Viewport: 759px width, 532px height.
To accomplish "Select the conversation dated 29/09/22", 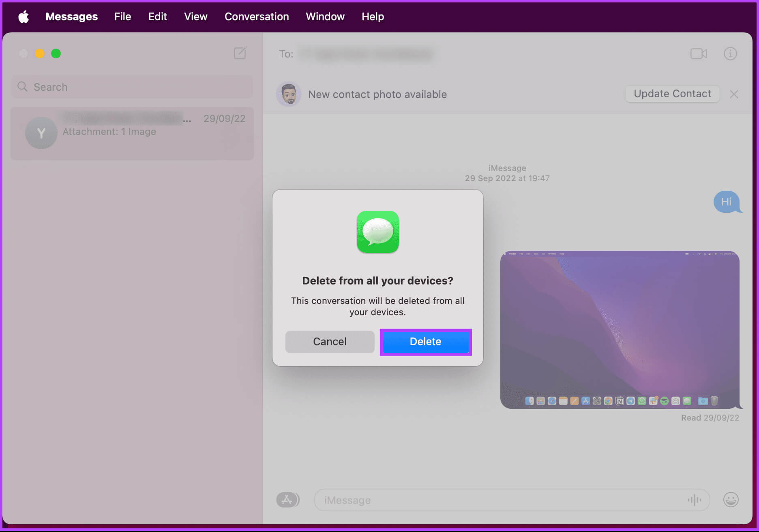I will tap(132, 133).
